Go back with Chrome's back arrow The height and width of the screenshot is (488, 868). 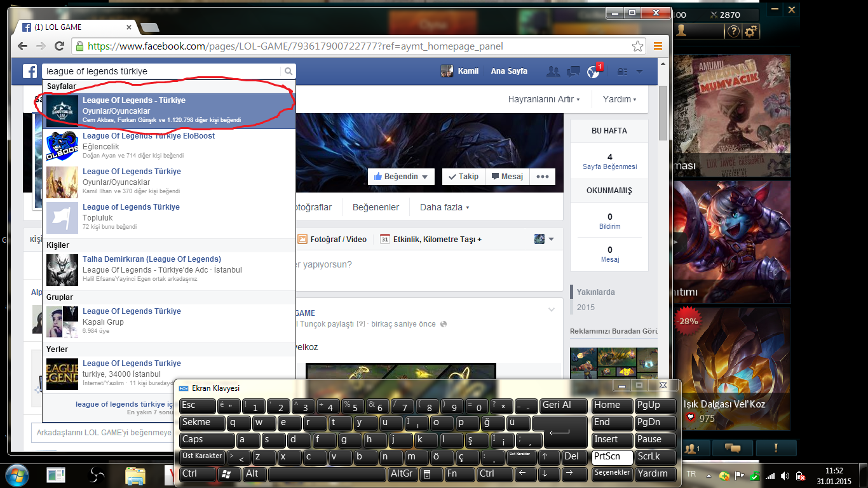click(23, 46)
